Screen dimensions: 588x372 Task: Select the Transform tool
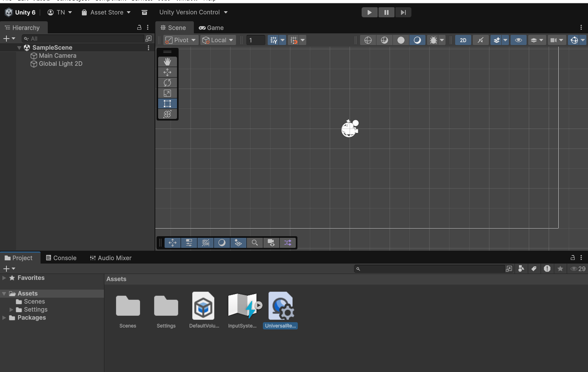(167, 114)
